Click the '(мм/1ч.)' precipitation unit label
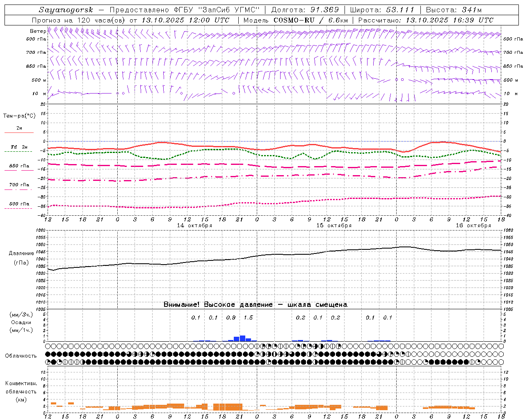Viewport: 525px width, 420px height. [21, 330]
